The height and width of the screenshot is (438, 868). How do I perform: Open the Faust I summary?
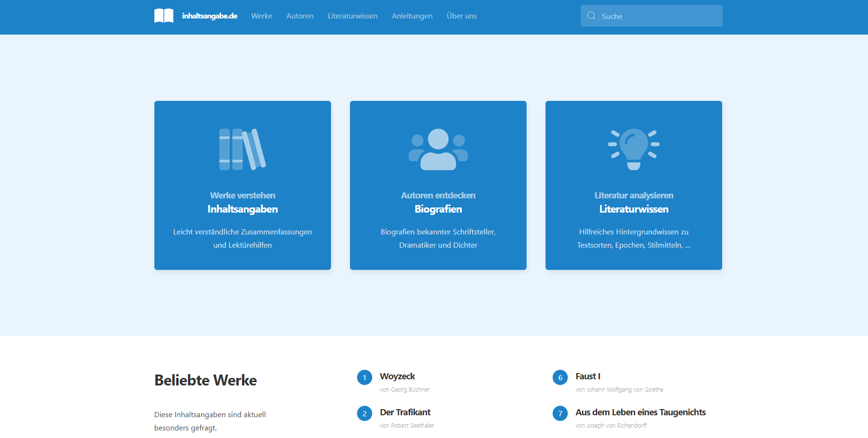click(x=587, y=376)
